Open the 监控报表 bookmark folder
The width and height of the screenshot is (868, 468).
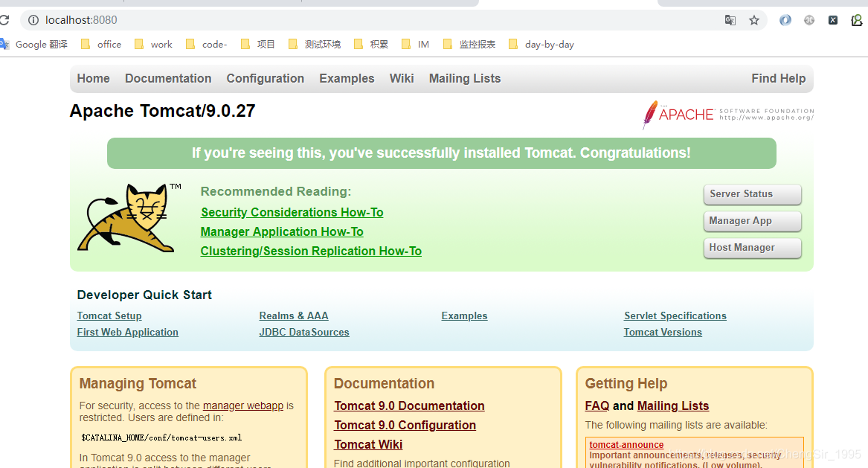click(x=469, y=45)
